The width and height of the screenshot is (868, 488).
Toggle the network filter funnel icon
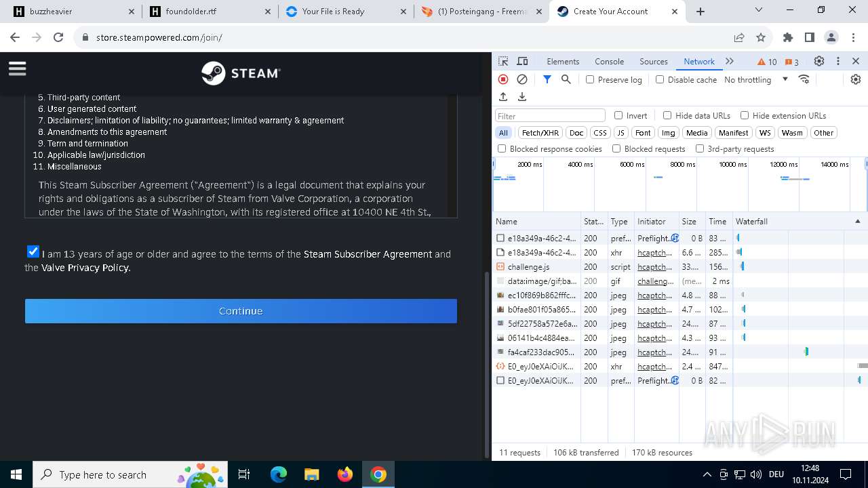coord(547,79)
